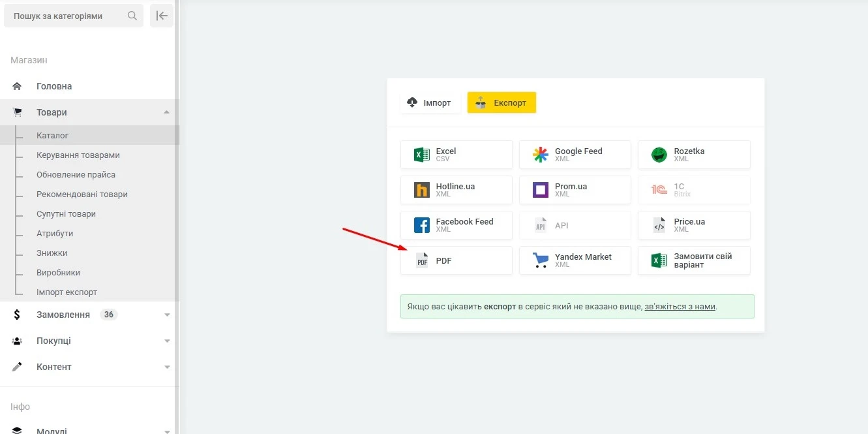Choose the Rozetka export icon
The width and height of the screenshot is (868, 434).
(x=659, y=155)
